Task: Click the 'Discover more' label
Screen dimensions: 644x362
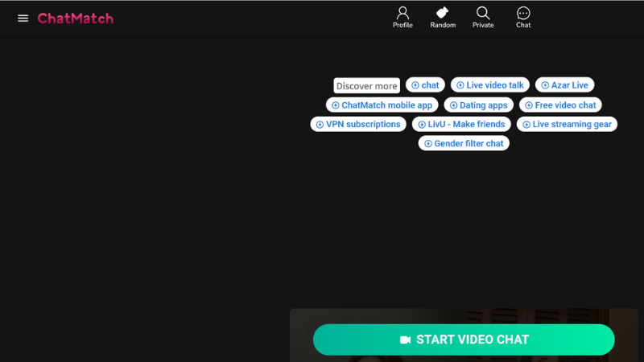Action: pyautogui.click(x=367, y=86)
